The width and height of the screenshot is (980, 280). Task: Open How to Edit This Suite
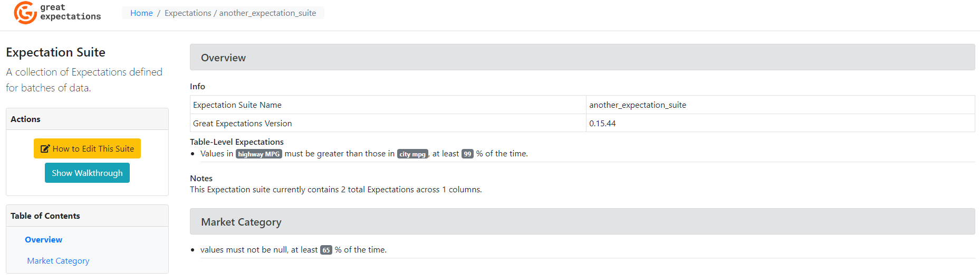(x=88, y=149)
